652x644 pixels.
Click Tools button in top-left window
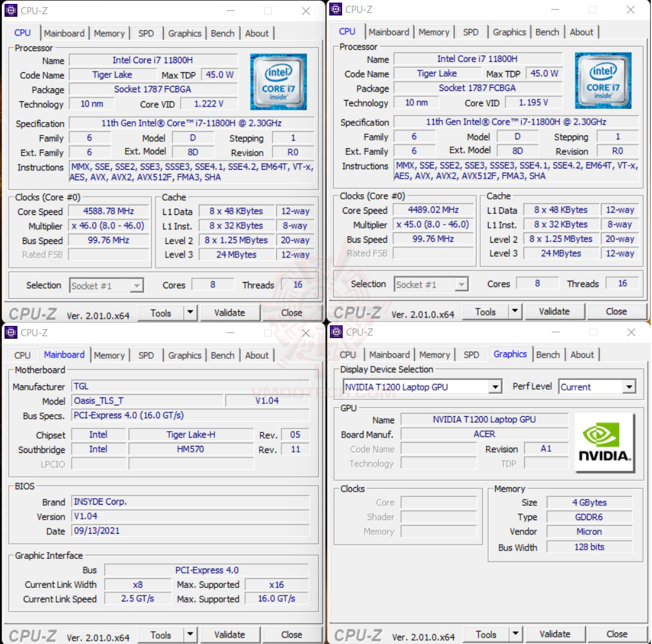click(x=161, y=313)
